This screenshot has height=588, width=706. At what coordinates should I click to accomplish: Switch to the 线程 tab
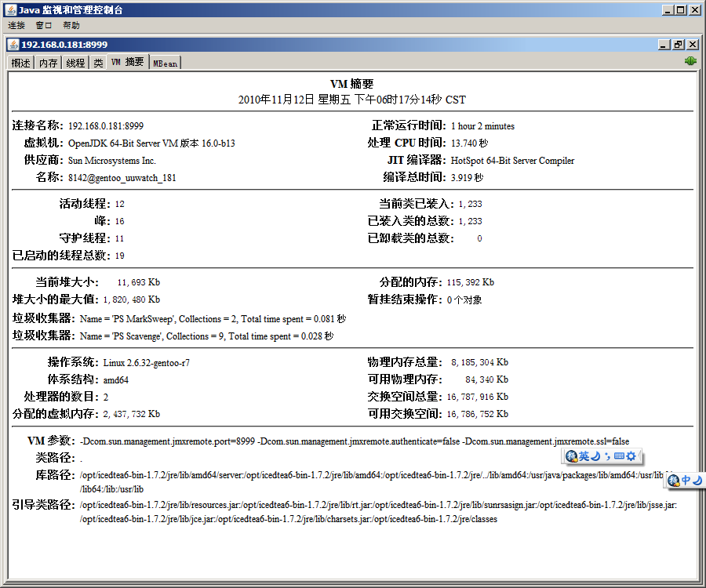click(75, 63)
